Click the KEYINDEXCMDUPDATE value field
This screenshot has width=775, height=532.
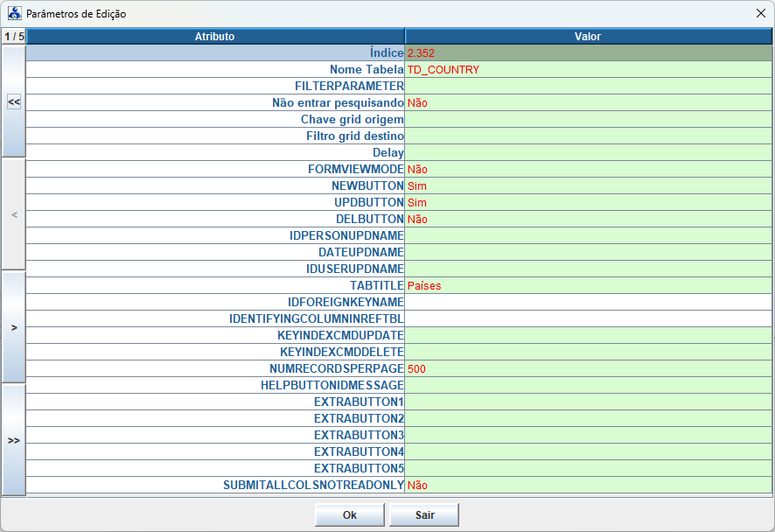(588, 335)
